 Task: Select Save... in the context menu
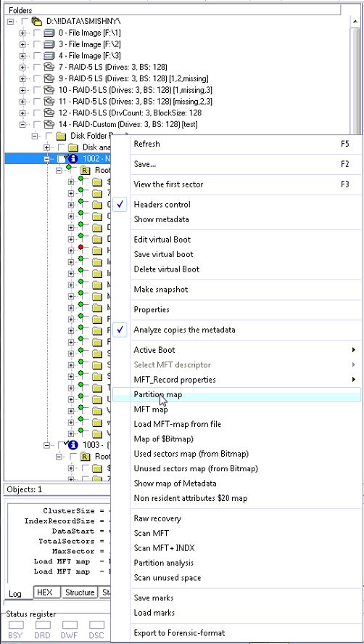point(237,164)
